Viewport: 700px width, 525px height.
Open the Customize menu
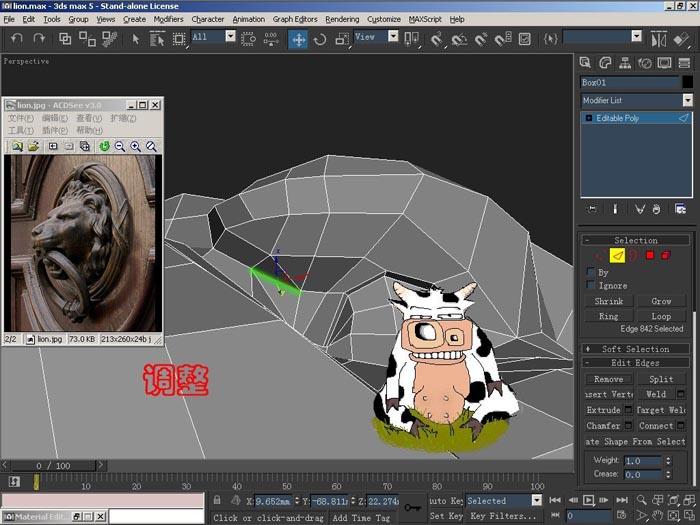(x=384, y=19)
